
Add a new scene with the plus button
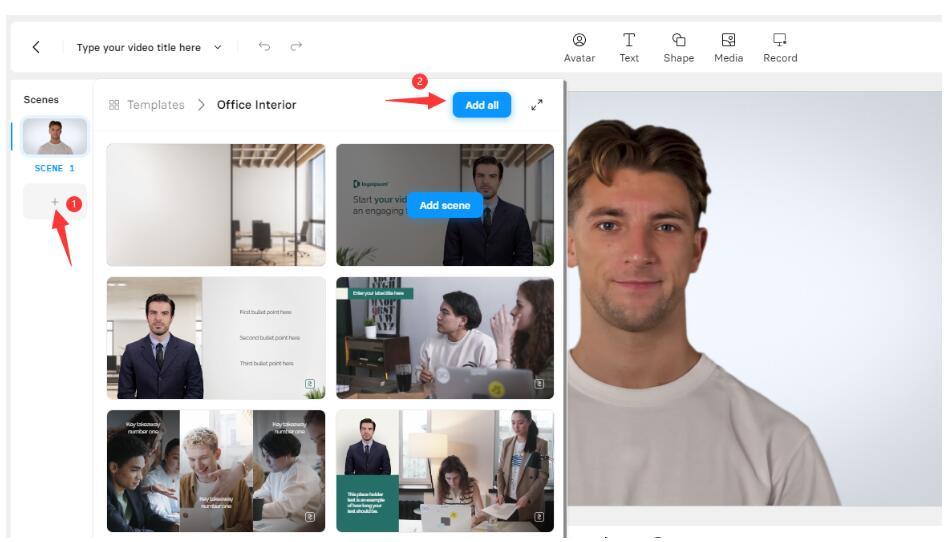[x=54, y=202]
